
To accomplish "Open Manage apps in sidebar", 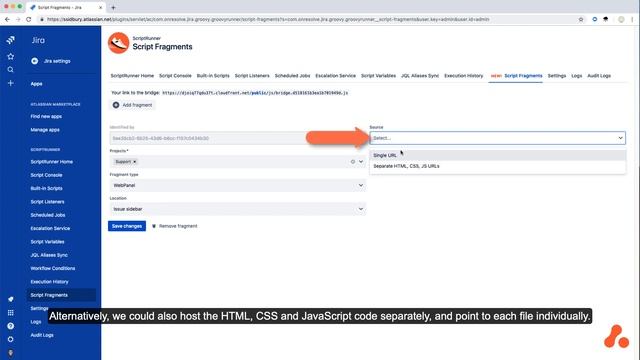I will coord(45,130).
